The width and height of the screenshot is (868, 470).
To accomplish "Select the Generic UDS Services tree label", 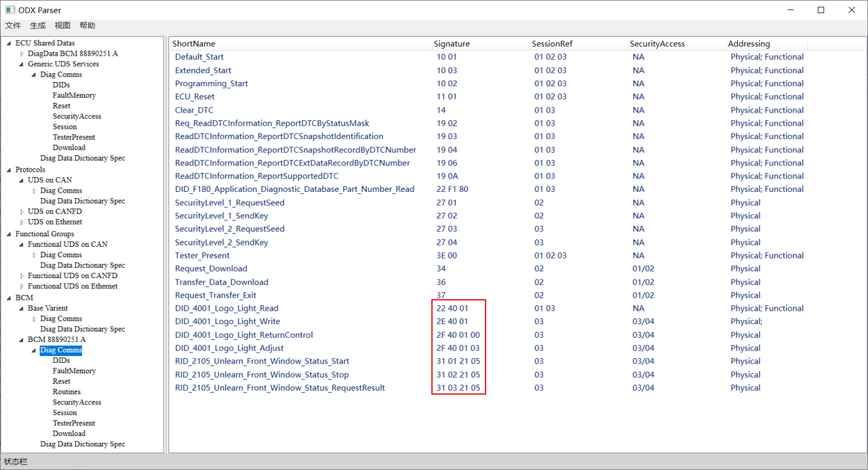I will (63, 64).
